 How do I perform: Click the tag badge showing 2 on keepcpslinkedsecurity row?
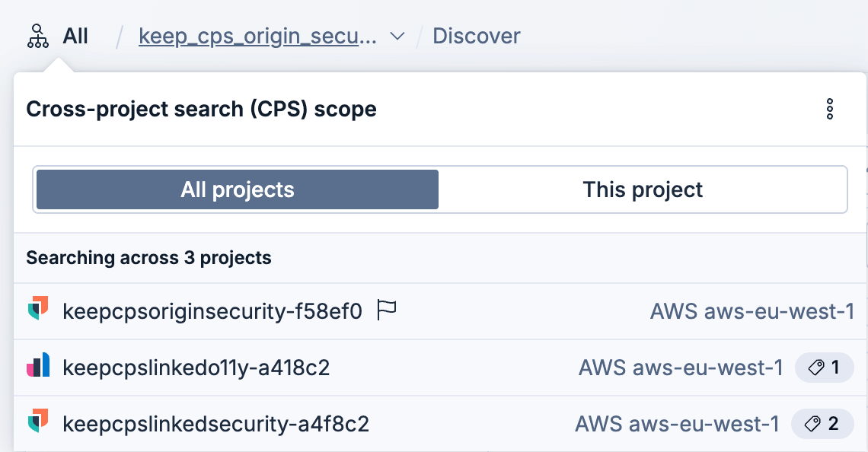[x=822, y=423]
